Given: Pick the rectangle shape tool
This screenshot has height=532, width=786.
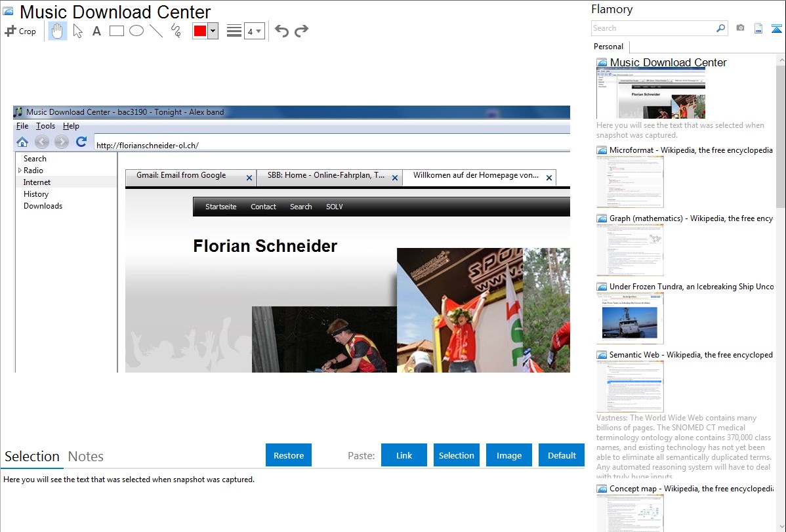Looking at the screenshot, I should pyautogui.click(x=116, y=31).
